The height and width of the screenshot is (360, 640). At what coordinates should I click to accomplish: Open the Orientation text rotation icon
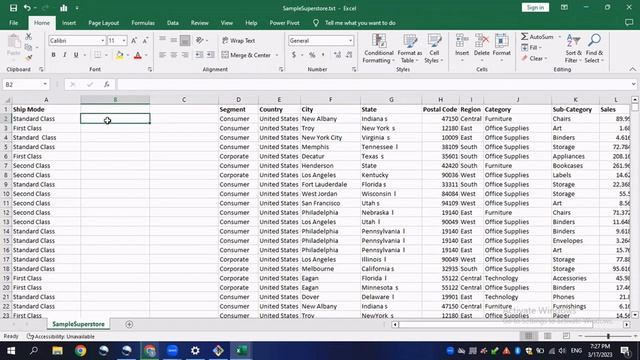click(200, 40)
